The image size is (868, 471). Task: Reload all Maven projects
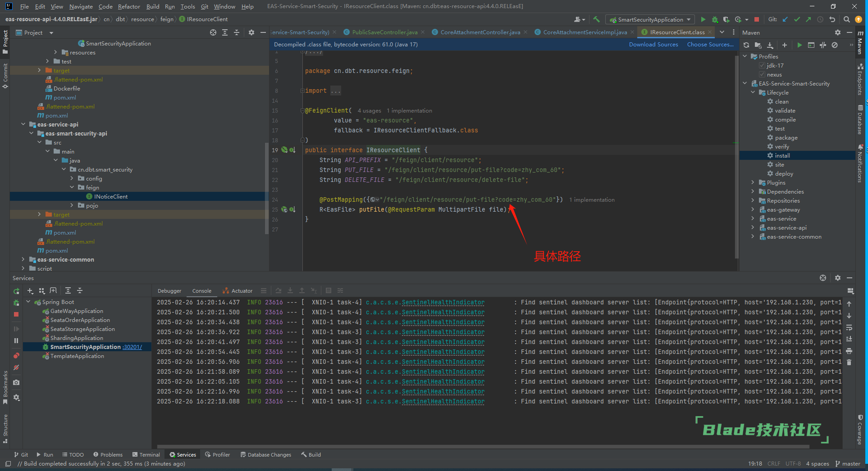746,45
